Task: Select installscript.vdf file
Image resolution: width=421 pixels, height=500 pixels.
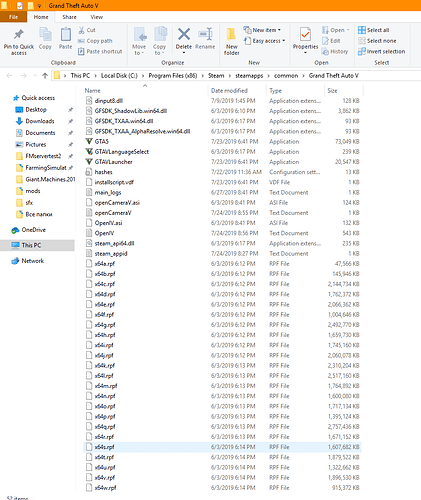Action: 222,182
